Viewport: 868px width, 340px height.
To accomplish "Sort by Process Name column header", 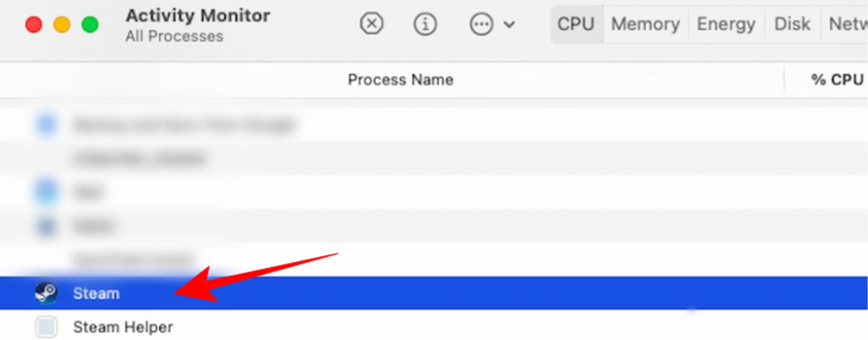I will coord(400,80).
